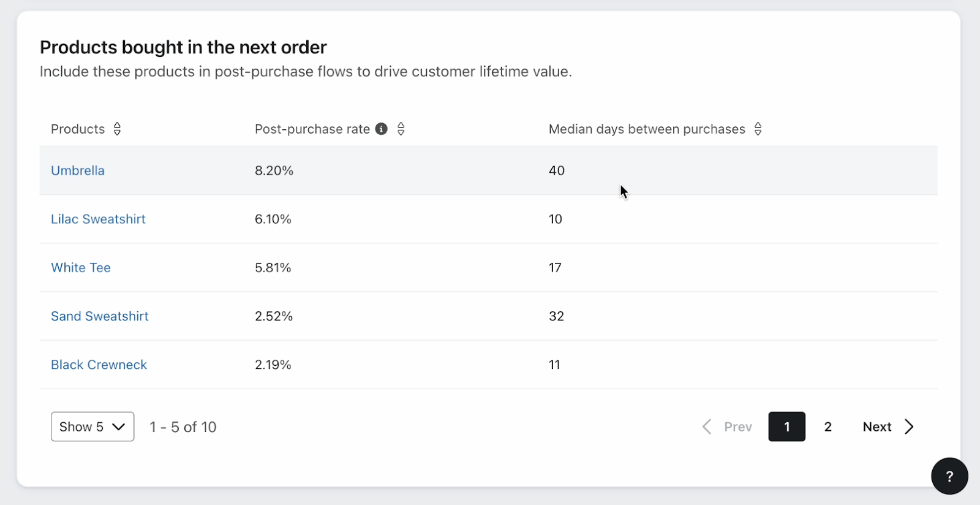
Task: Open the Sand Sweatshirt product link
Action: tap(100, 316)
